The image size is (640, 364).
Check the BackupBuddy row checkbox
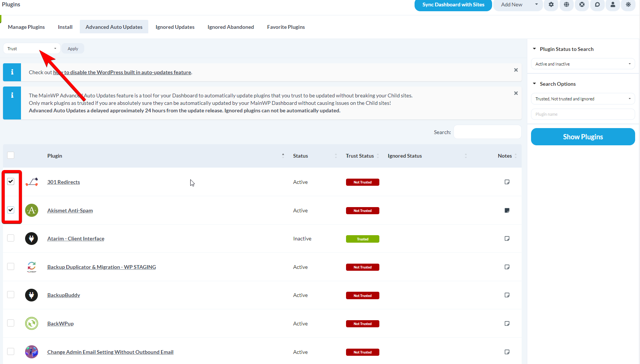click(x=10, y=295)
